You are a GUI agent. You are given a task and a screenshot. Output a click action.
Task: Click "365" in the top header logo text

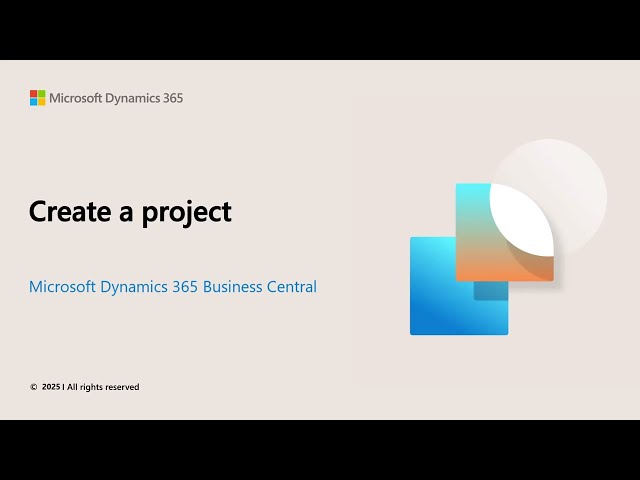tap(172, 98)
